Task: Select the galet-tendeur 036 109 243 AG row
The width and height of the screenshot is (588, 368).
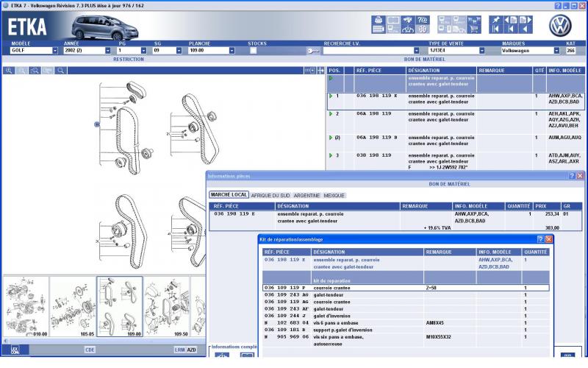Action: (x=406, y=295)
